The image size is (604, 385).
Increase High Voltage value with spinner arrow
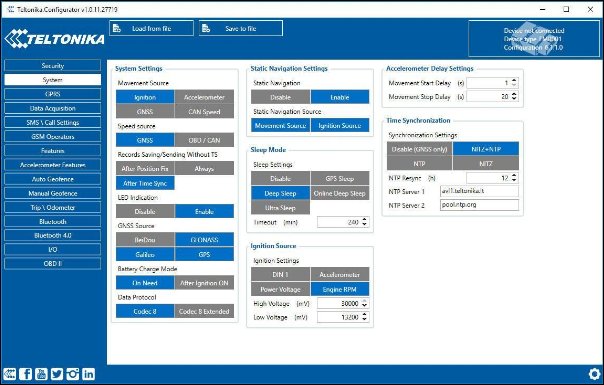pos(364,301)
